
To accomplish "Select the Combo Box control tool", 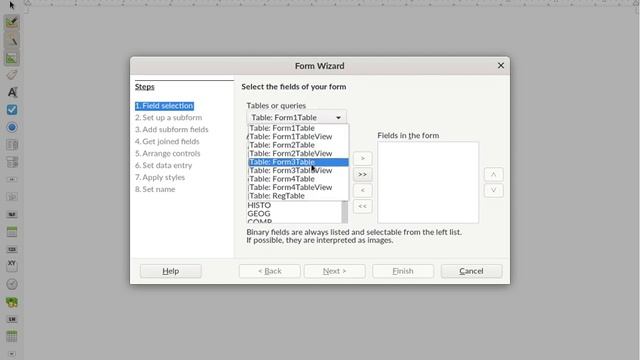I will tap(12, 162).
